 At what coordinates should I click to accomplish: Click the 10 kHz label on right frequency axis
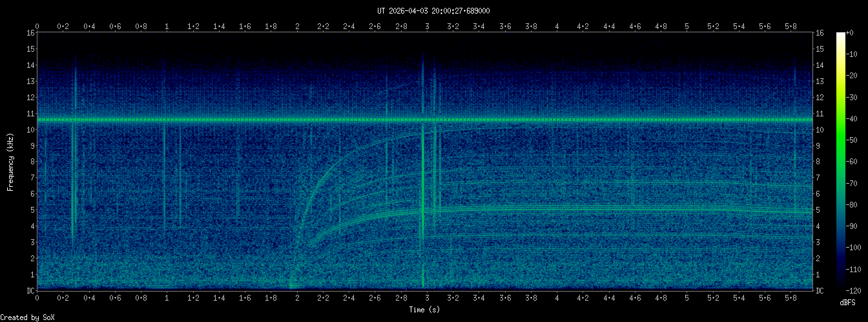pyautogui.click(x=820, y=129)
